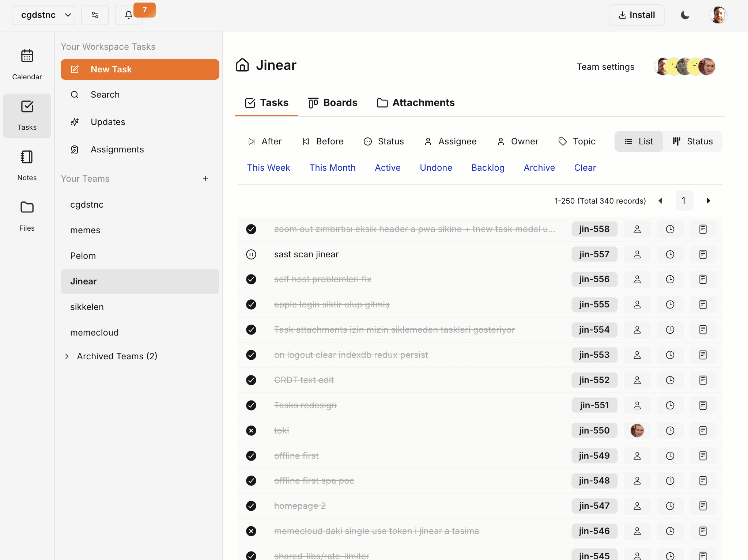Switch to the Boards tab
The width and height of the screenshot is (748, 560).
click(333, 103)
